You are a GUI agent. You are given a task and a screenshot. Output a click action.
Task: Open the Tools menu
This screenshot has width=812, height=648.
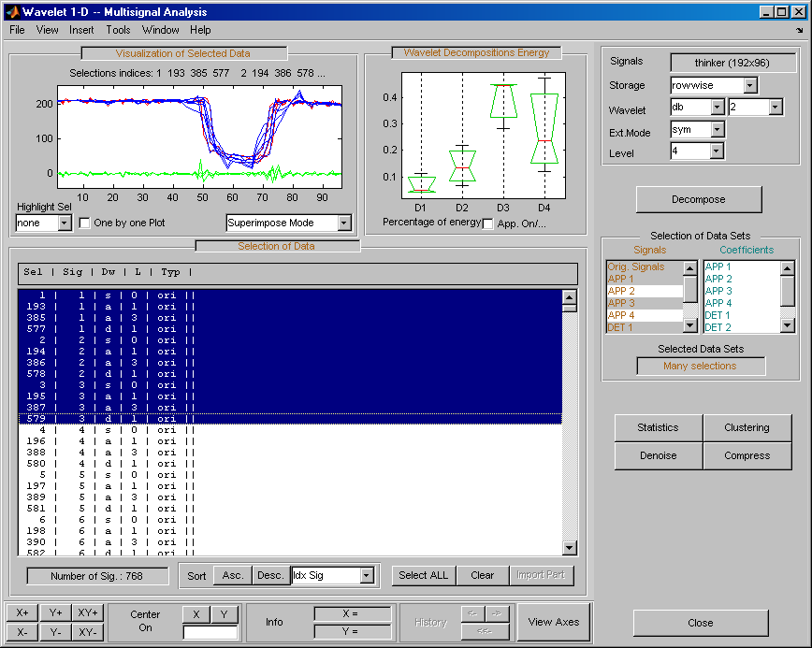coord(118,30)
